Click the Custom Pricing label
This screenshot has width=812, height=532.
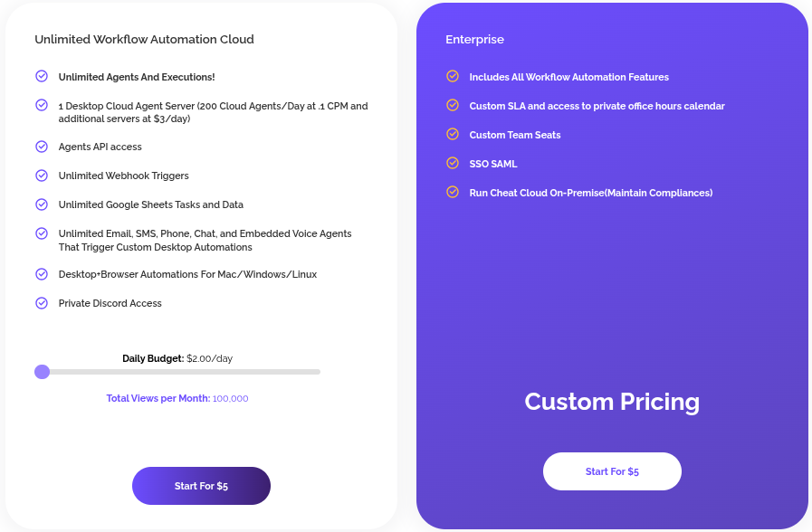coord(612,402)
